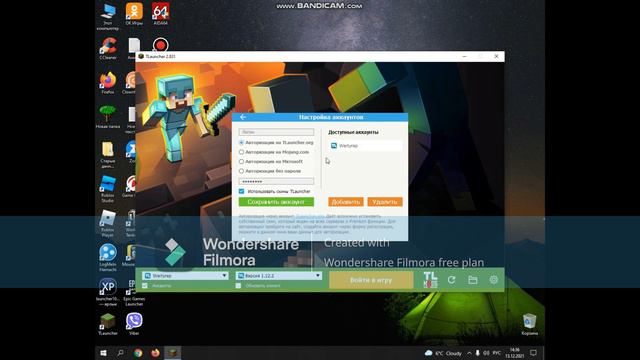
Task: Click the volume tray icon
Action: point(486,353)
